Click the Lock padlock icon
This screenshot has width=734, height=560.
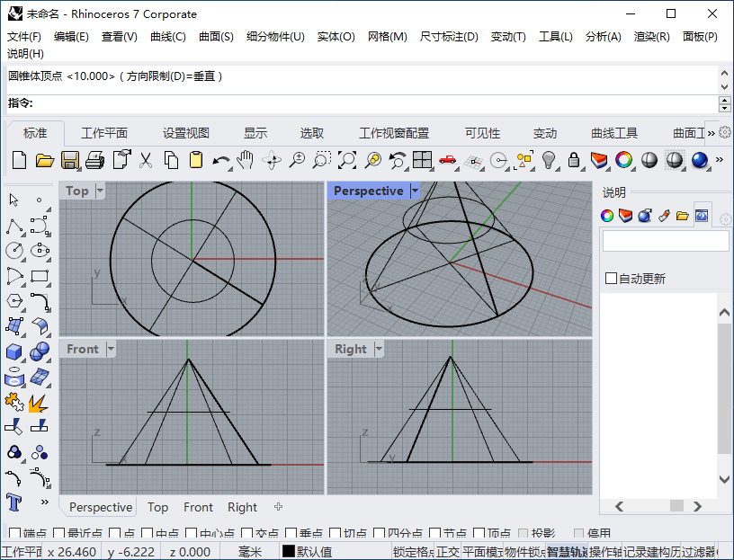click(574, 160)
